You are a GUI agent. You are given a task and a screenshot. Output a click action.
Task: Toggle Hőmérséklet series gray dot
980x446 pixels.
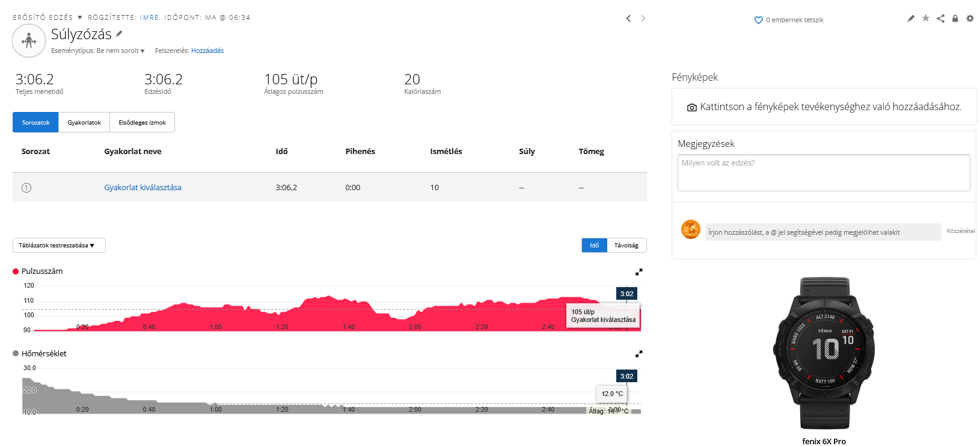[16, 354]
